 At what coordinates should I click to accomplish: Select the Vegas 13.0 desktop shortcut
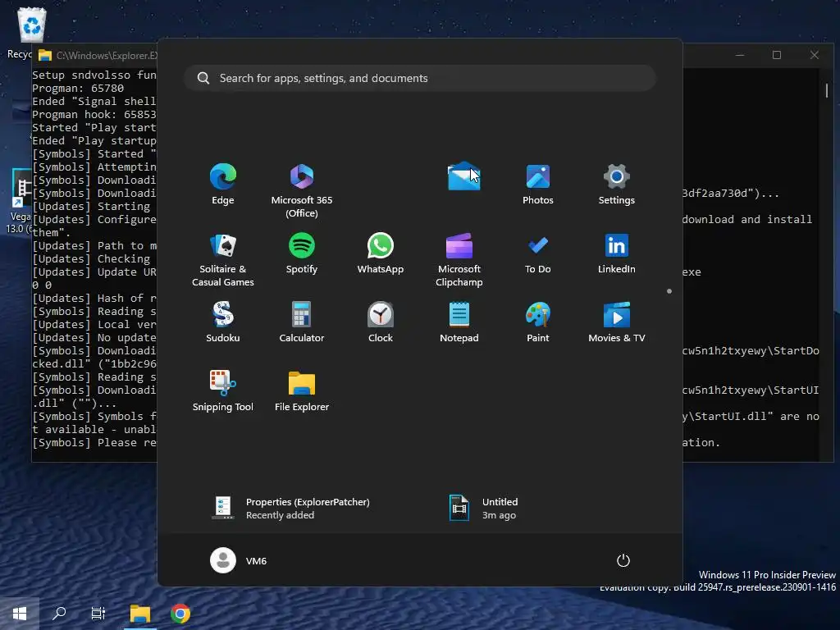click(x=20, y=201)
